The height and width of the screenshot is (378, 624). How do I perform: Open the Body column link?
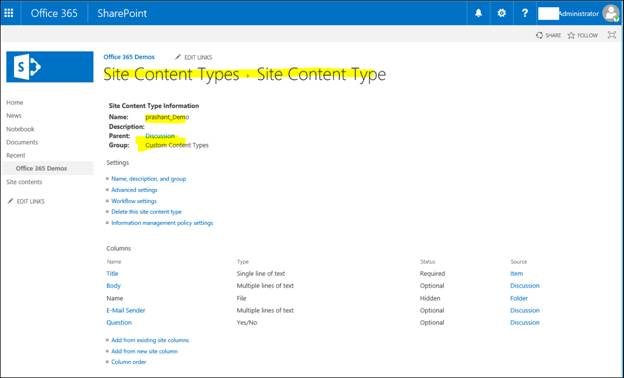point(113,286)
